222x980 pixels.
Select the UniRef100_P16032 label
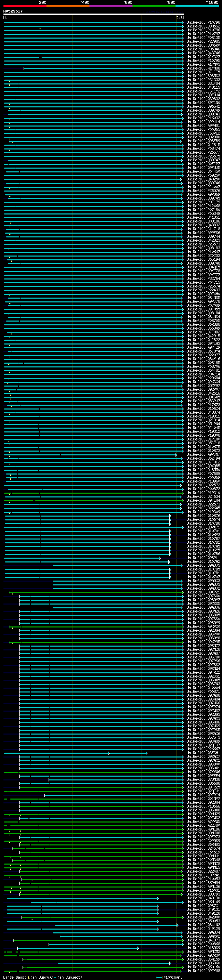pos(203,118)
